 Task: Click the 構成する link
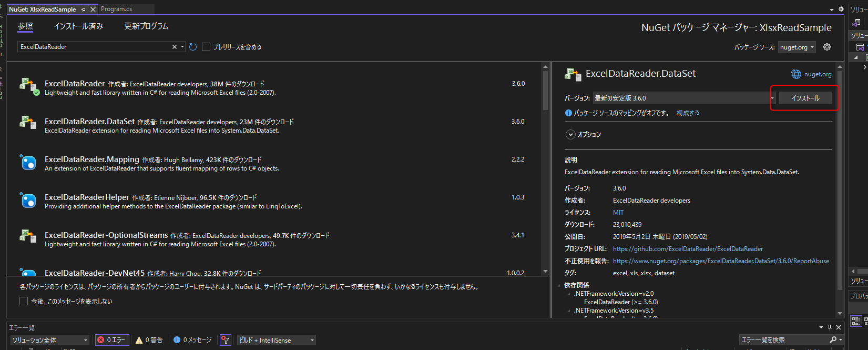pos(688,113)
